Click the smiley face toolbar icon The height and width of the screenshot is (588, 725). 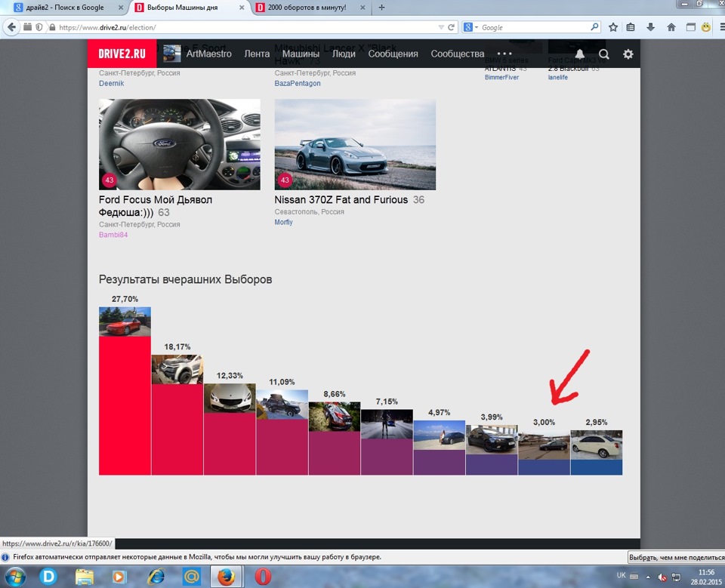[x=706, y=27]
